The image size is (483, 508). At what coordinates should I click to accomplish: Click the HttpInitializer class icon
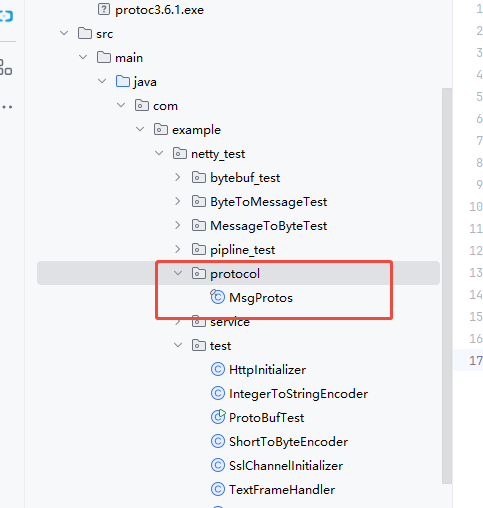point(218,369)
